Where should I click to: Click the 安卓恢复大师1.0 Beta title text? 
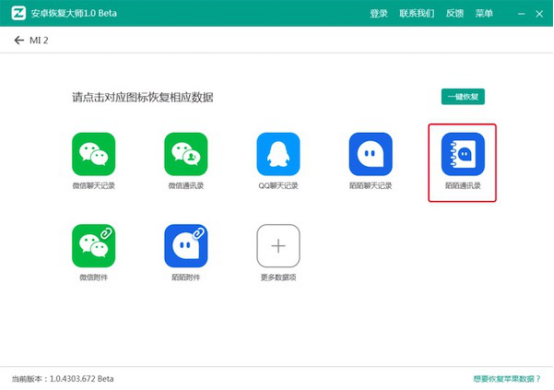(x=73, y=13)
